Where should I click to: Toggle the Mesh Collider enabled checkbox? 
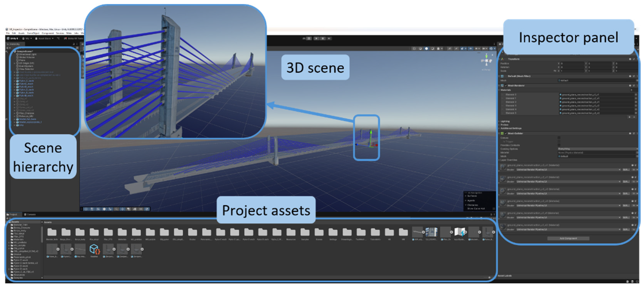coord(506,133)
